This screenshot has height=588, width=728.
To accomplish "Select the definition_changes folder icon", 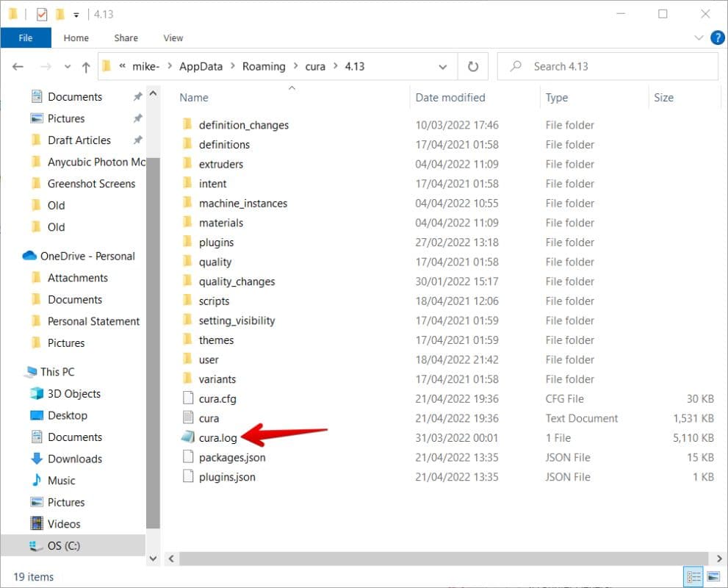I will [x=187, y=124].
